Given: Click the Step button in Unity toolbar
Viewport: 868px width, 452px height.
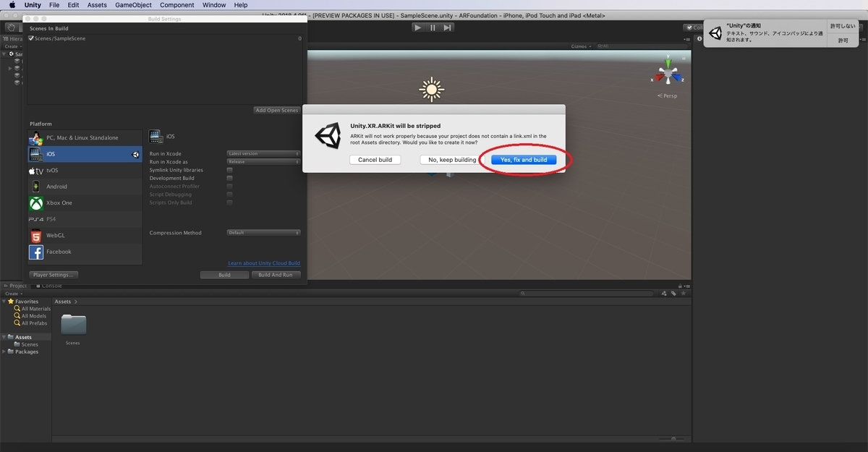Looking at the screenshot, I should (448, 27).
